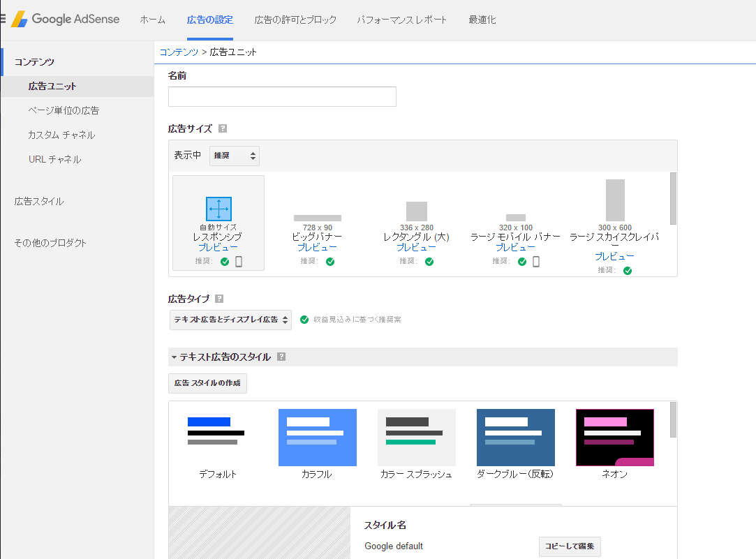Open the 広告の設定 tab
This screenshot has height=559, width=756.
point(209,20)
